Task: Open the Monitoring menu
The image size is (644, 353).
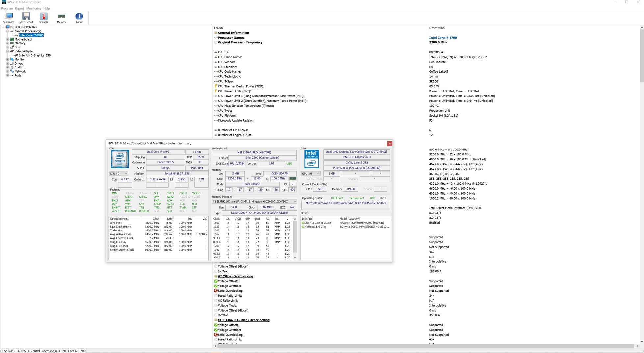Action: [34, 9]
